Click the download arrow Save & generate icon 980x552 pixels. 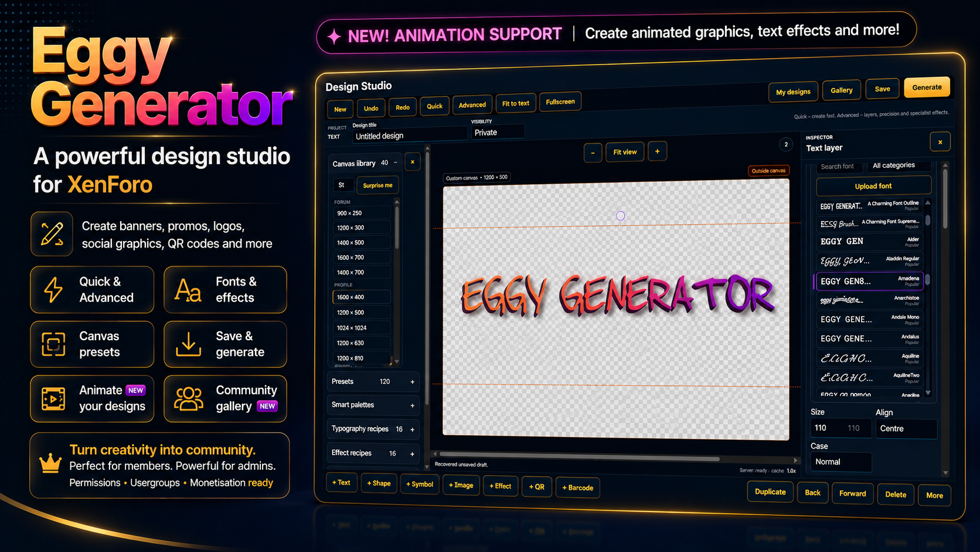coord(188,344)
